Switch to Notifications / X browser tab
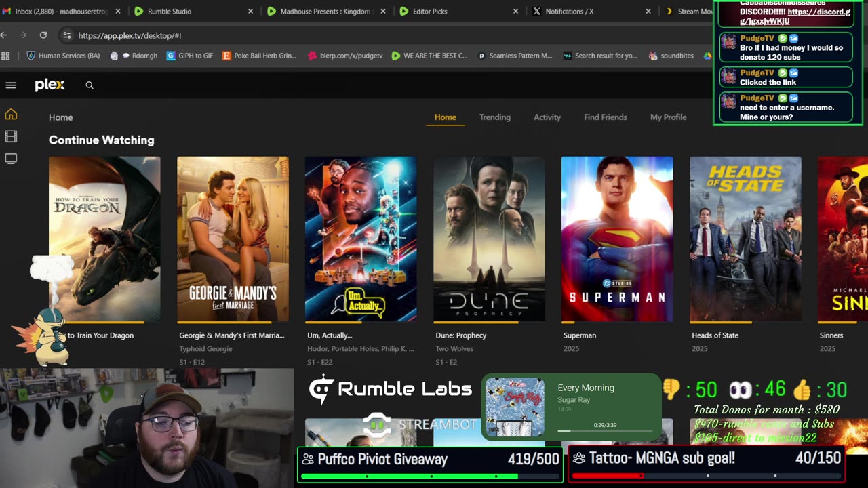The height and width of the screenshot is (488, 868). [589, 12]
